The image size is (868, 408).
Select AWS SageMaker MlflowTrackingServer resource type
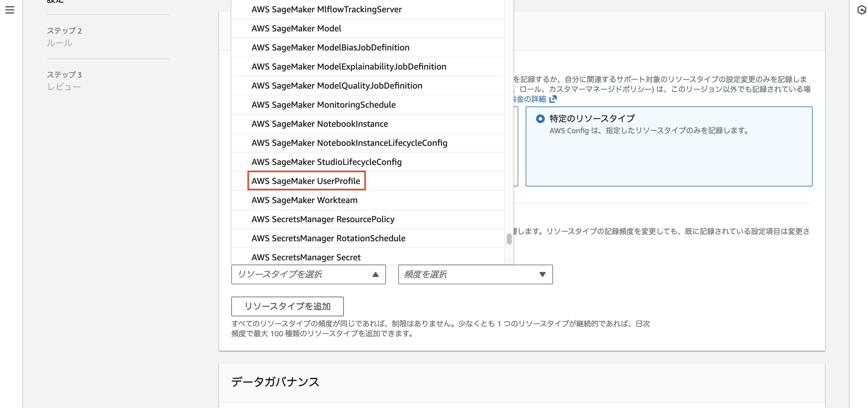327,9
